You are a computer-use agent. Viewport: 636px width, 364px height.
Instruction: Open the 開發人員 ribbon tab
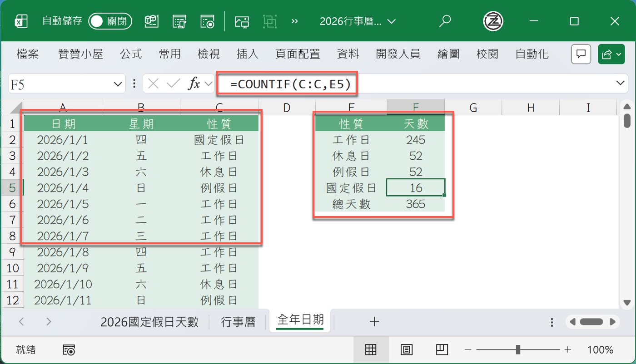(398, 54)
